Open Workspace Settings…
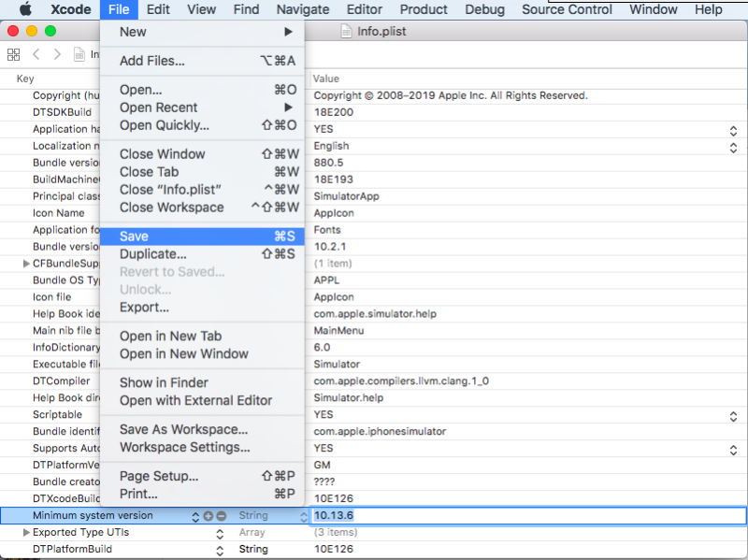Viewport: 748px width, 560px height. (x=203, y=448)
